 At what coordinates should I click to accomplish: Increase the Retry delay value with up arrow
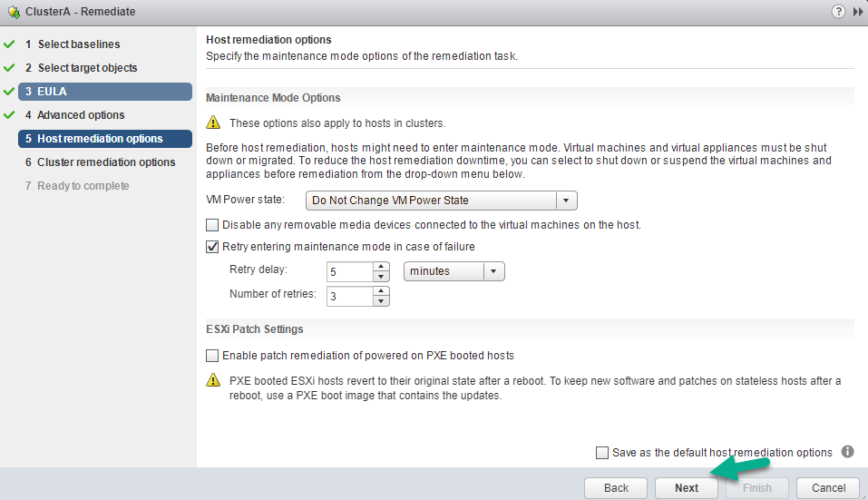point(381,267)
